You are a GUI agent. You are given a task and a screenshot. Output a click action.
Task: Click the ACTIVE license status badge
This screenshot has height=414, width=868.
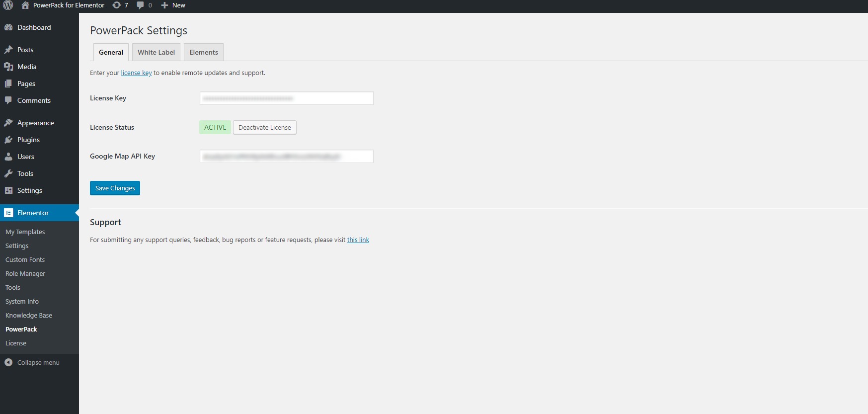215,127
